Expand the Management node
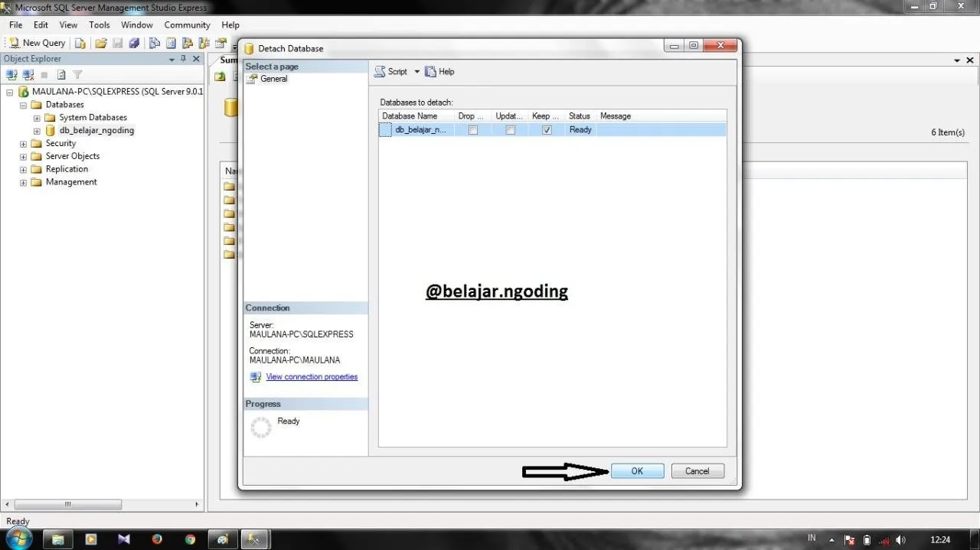The image size is (980, 550). [23, 183]
